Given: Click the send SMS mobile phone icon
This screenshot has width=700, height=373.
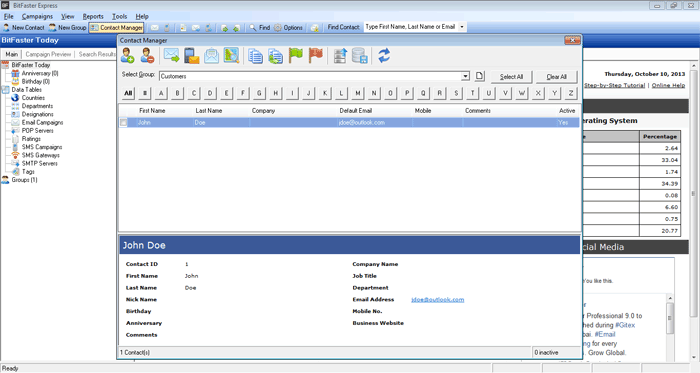Looking at the screenshot, I should pos(192,56).
